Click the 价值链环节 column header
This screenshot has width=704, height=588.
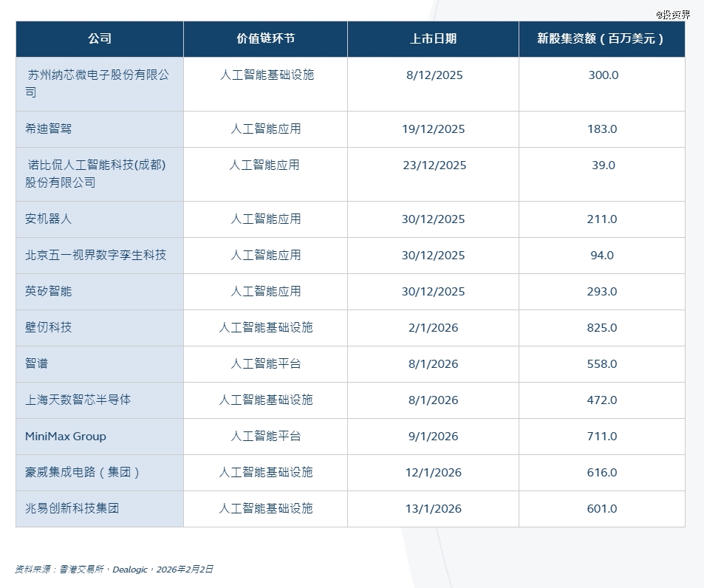pyautogui.click(x=265, y=39)
